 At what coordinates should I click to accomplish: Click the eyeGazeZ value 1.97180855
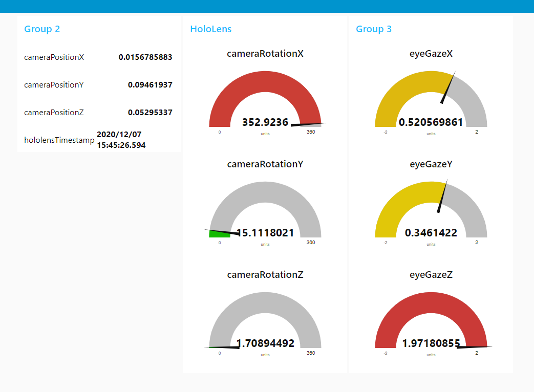point(431,343)
